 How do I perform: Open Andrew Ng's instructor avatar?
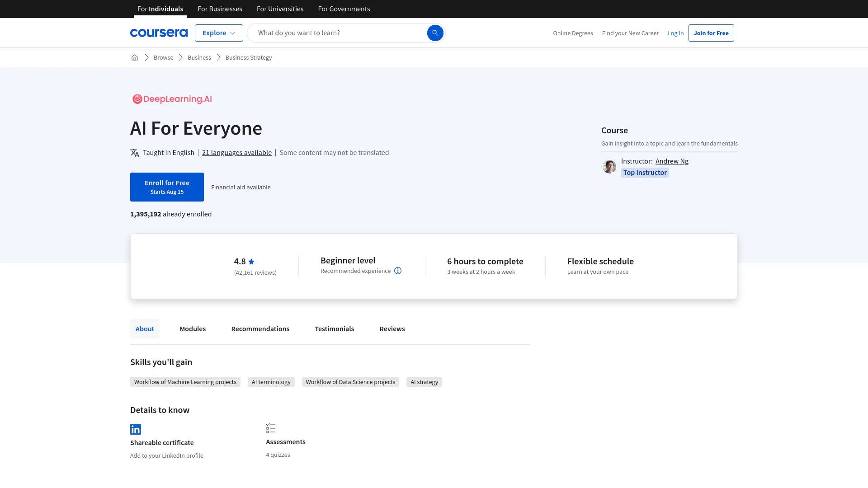[609, 167]
